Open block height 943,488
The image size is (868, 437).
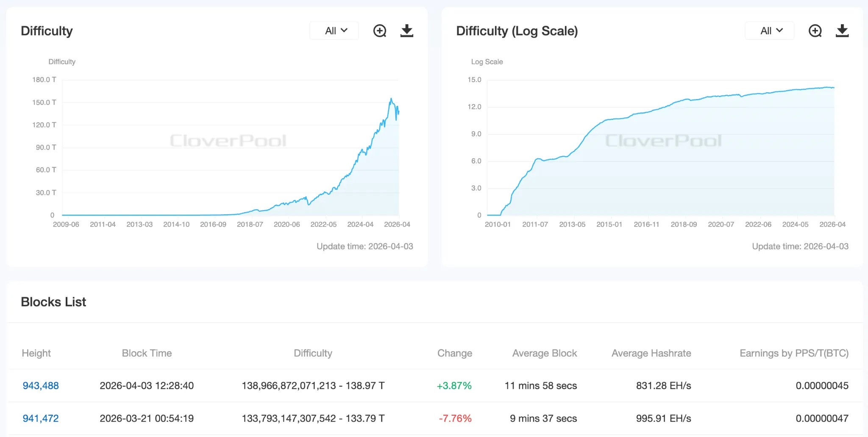point(41,386)
